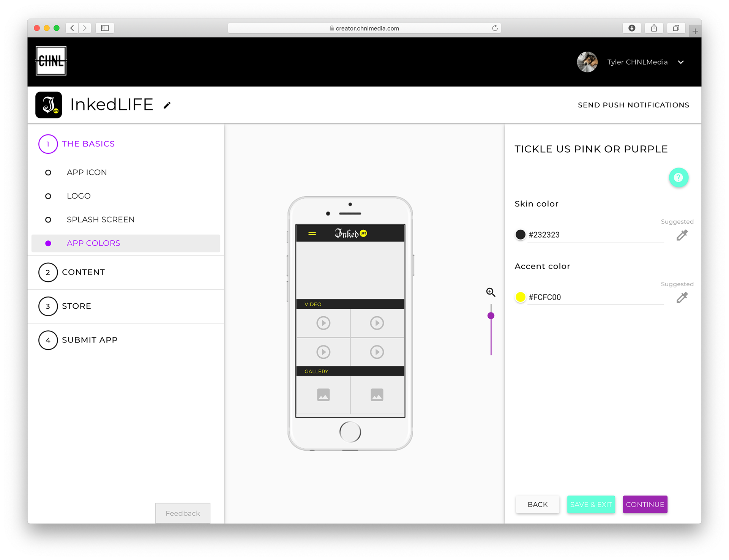This screenshot has height=560, width=729.
Task: Go forward with the Safari forward arrow
Action: click(85, 28)
